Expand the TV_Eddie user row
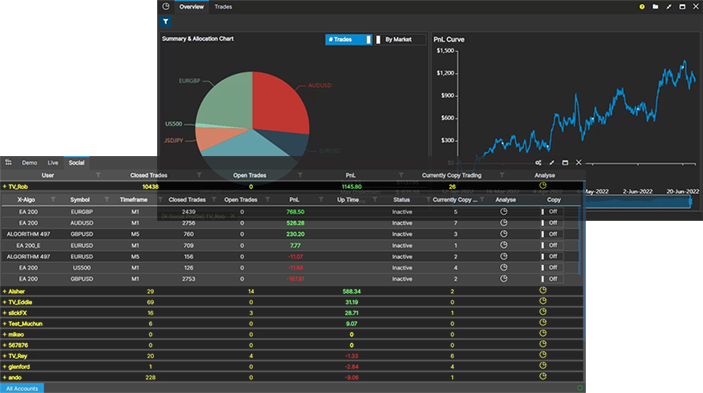Viewport: 703px width, 393px height. 4,302
